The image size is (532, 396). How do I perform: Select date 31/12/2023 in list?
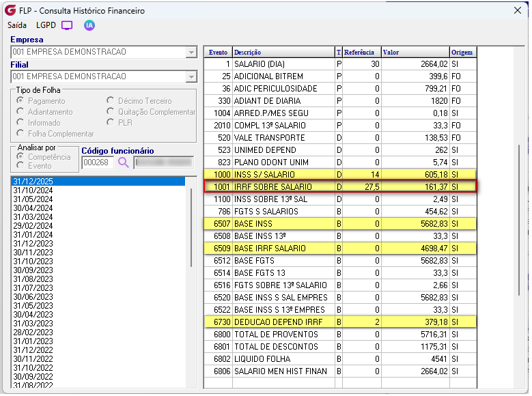98,243
